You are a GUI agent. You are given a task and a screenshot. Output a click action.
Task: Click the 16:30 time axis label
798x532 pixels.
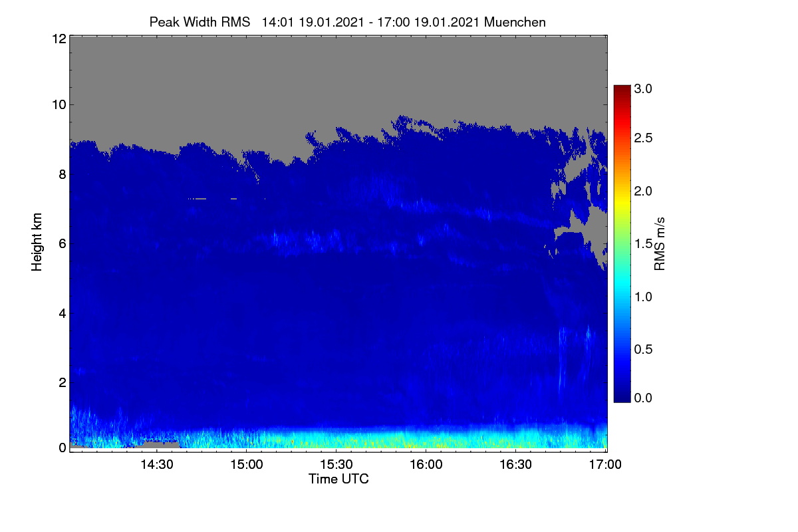pyautogui.click(x=515, y=464)
